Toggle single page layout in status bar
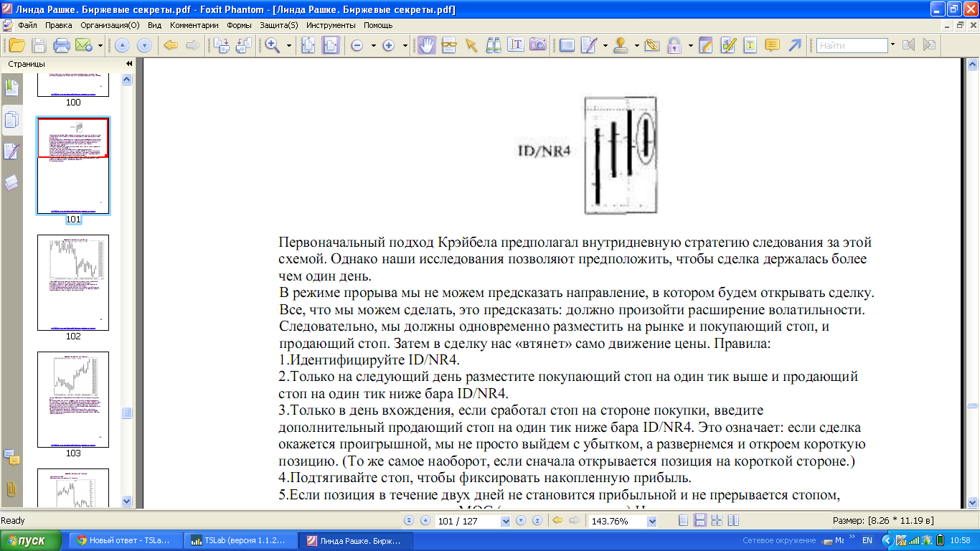This screenshot has height=551, width=980. 683,521
